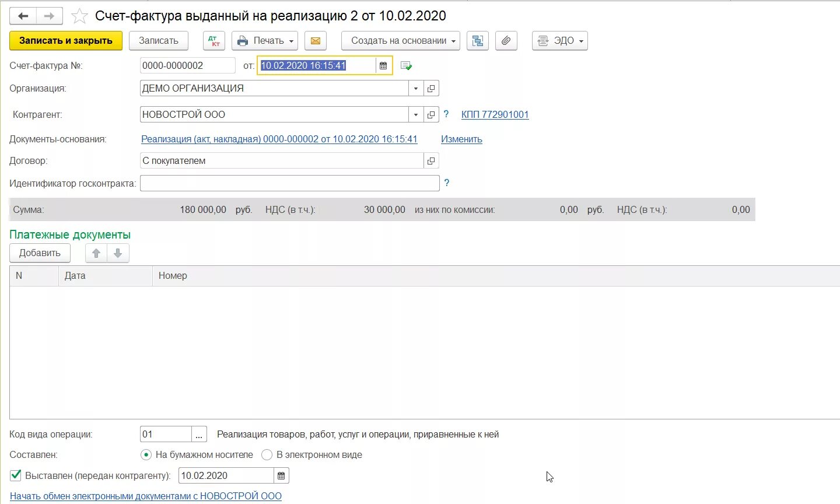
Task: Move payment document row down
Action: pos(118,253)
